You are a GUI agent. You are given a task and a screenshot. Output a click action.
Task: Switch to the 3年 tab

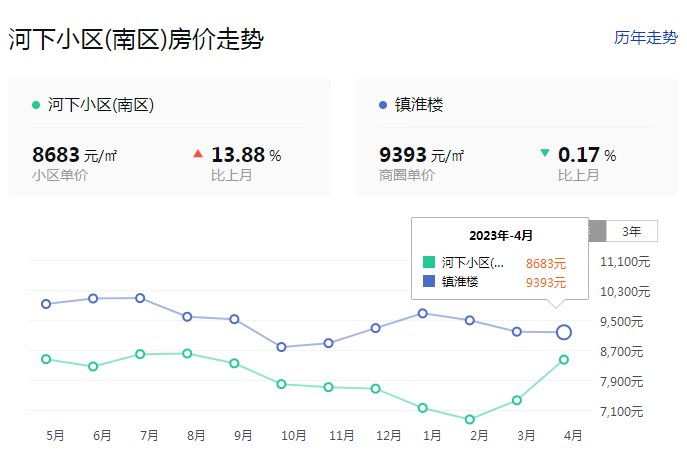click(632, 231)
